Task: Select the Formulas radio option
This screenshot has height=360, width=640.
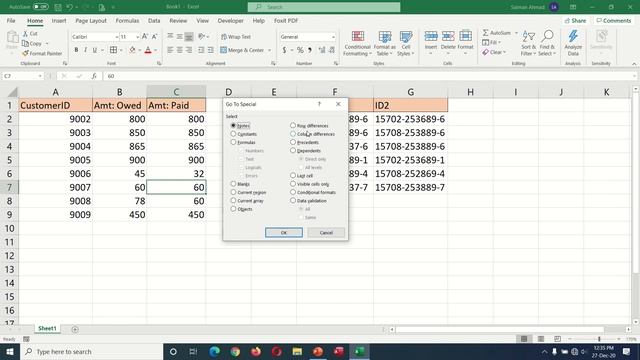Action: [x=233, y=142]
